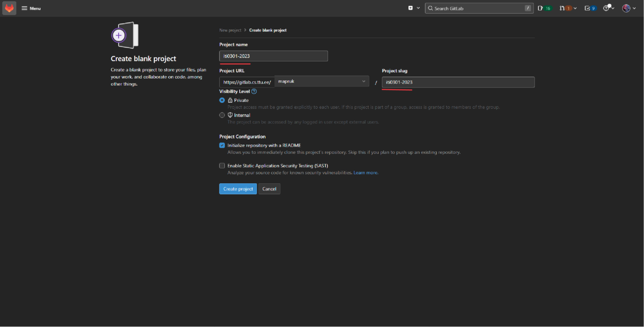
Task: Click the Visibility Level help icon
Action: coord(254,91)
